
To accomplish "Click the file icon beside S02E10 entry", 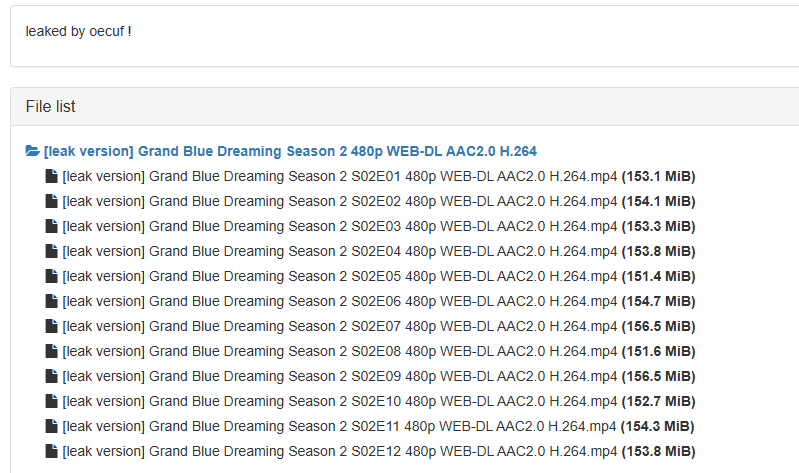I will [51, 401].
